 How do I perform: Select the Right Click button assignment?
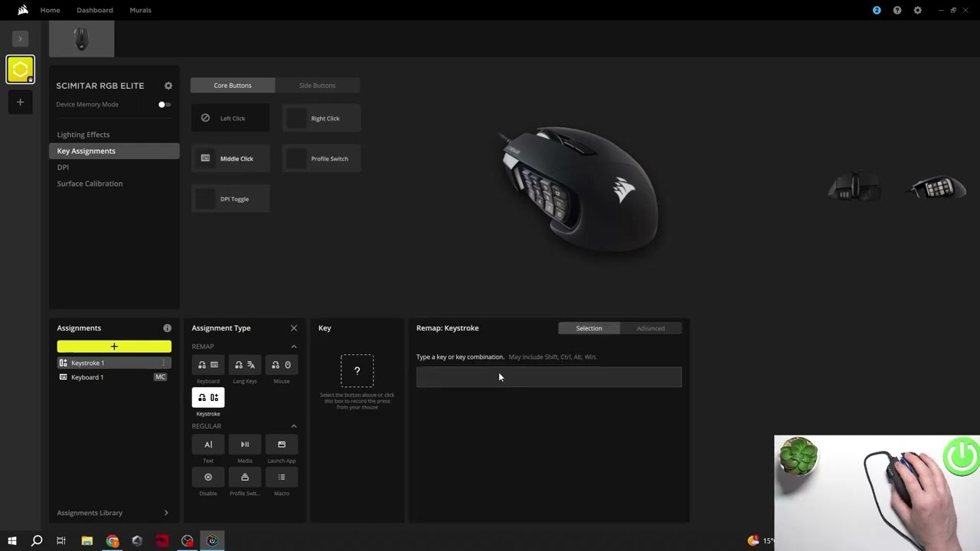coord(322,118)
